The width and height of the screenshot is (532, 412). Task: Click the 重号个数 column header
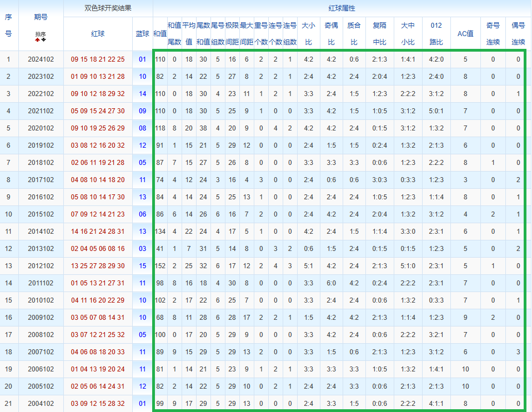(261, 34)
